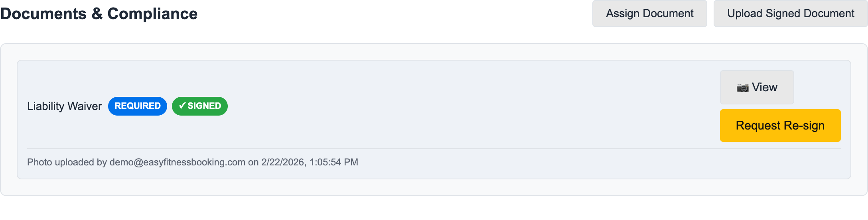
Task: Click the camera icon on View
Action: coord(742,88)
